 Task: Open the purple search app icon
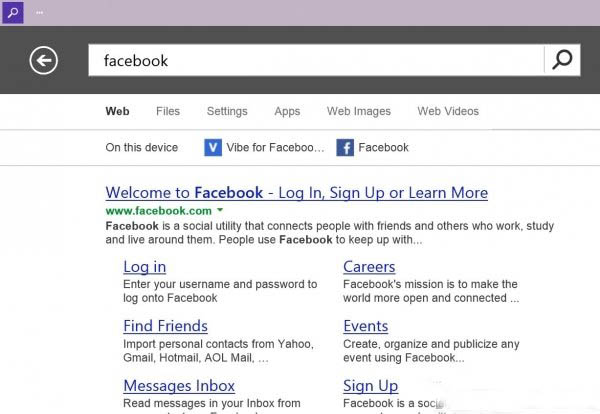13,12
